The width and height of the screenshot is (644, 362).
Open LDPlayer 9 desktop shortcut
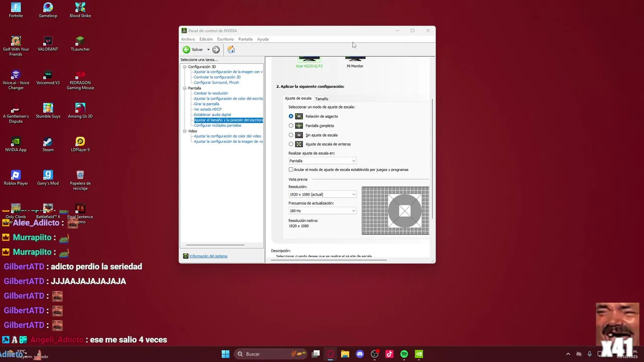point(80,144)
